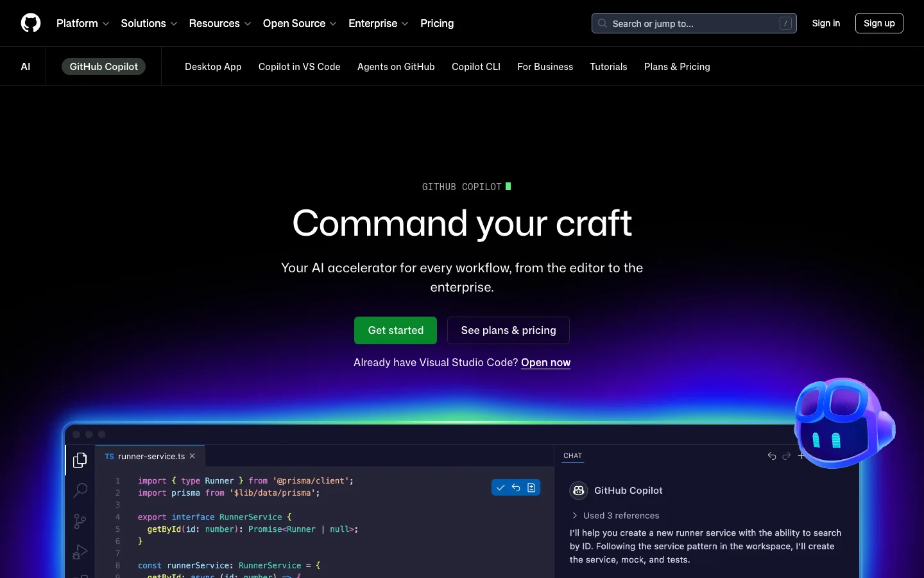Click the Your AI accelerator tagline text

(462, 277)
